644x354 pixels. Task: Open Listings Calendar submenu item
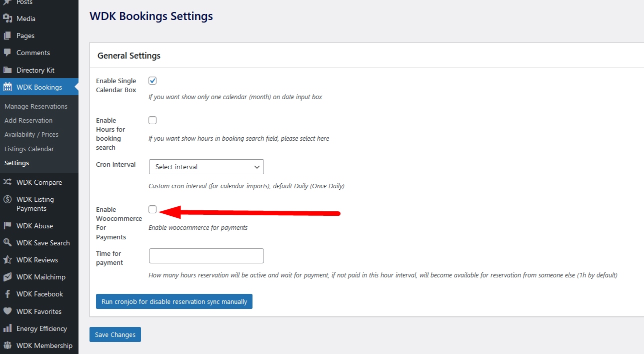point(29,149)
